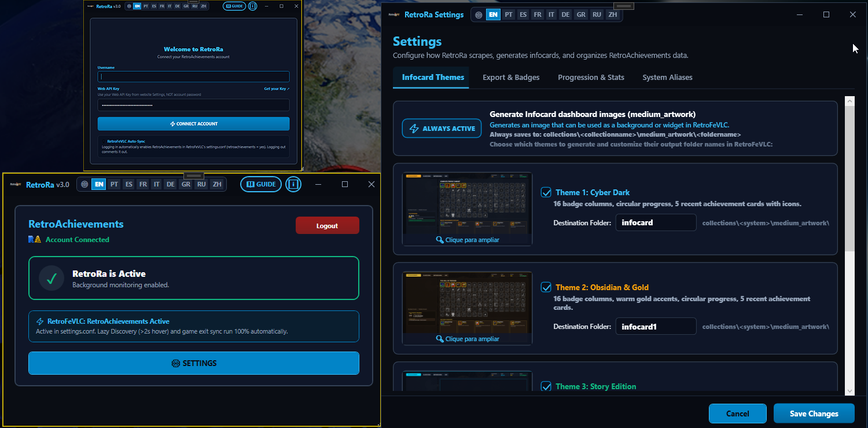The height and width of the screenshot is (428, 868).
Task: Select ES language in Settings window
Action: click(523, 14)
